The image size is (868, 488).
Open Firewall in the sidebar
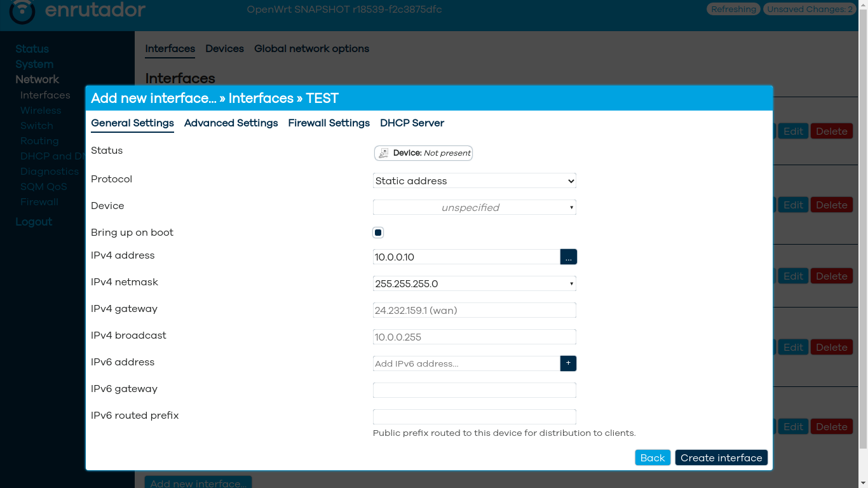click(39, 202)
